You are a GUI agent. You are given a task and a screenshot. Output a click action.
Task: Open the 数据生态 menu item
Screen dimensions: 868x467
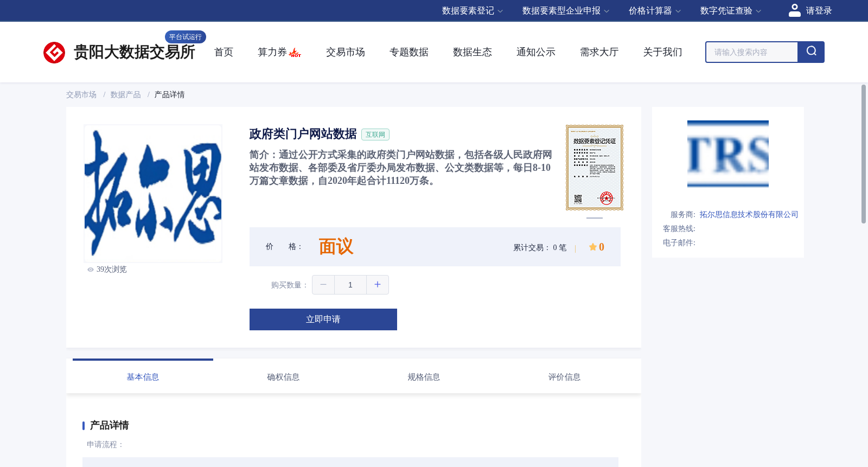point(473,52)
